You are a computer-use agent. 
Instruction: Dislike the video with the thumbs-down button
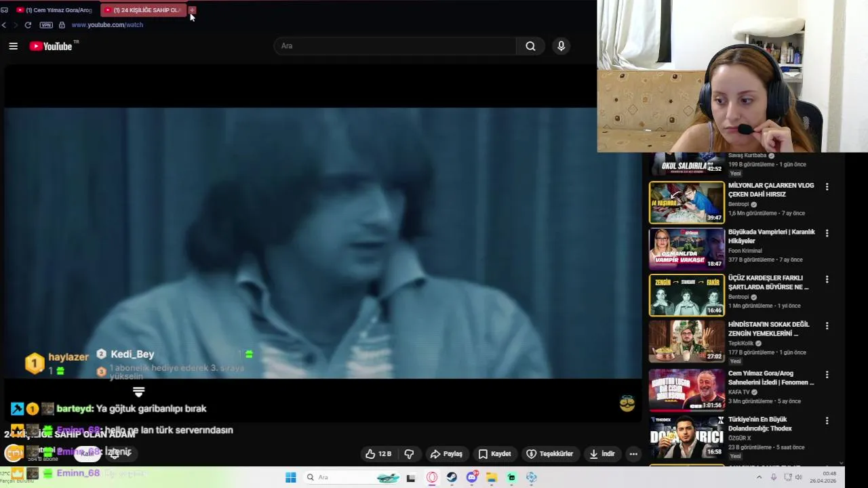pyautogui.click(x=409, y=454)
